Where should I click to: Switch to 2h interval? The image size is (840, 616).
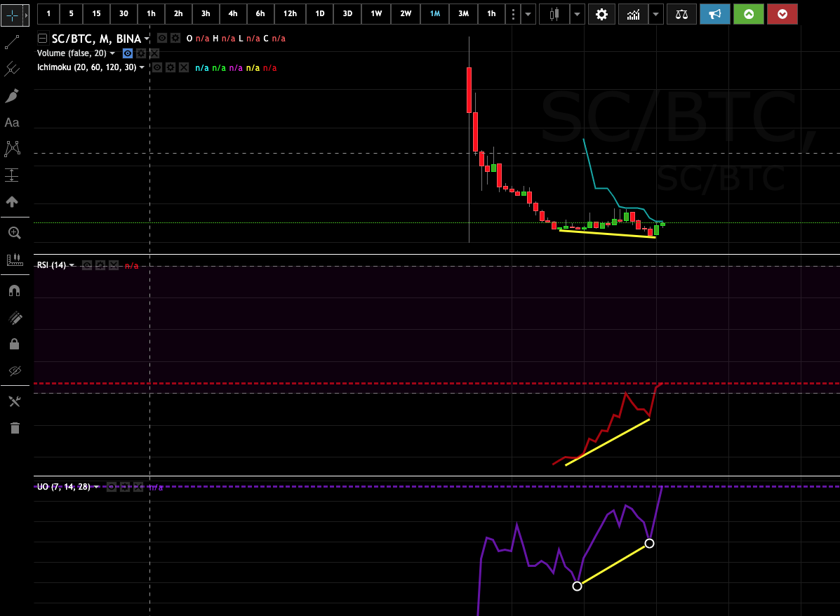pos(178,14)
